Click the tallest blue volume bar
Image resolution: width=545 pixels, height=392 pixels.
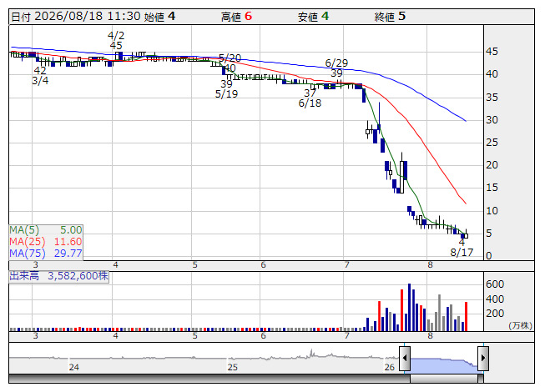pos(410,307)
